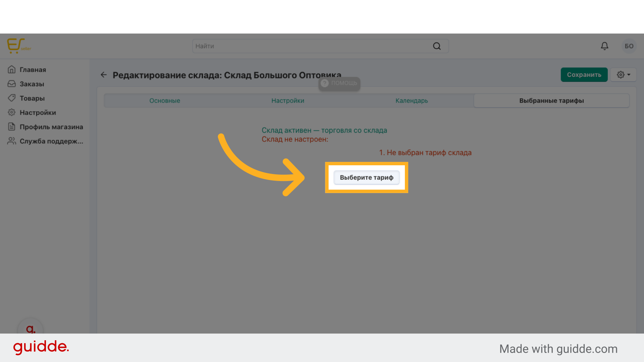Open Служба поддержки in sidebar

point(51,141)
